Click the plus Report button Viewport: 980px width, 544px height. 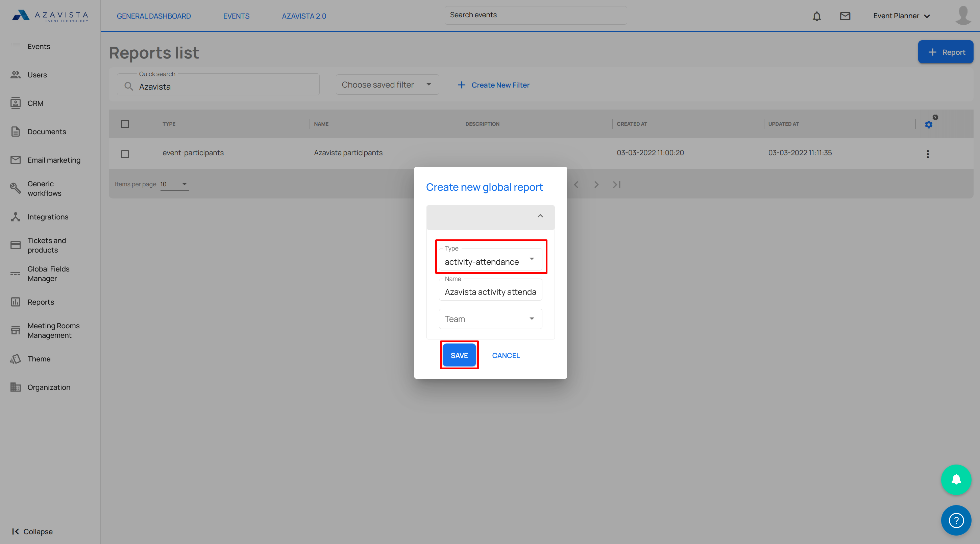[x=946, y=52]
